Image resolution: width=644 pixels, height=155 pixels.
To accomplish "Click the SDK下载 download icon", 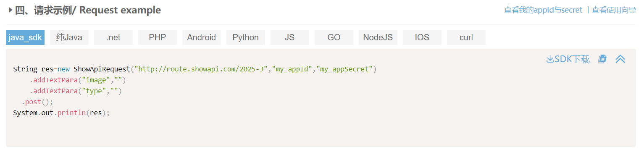I will (550, 59).
